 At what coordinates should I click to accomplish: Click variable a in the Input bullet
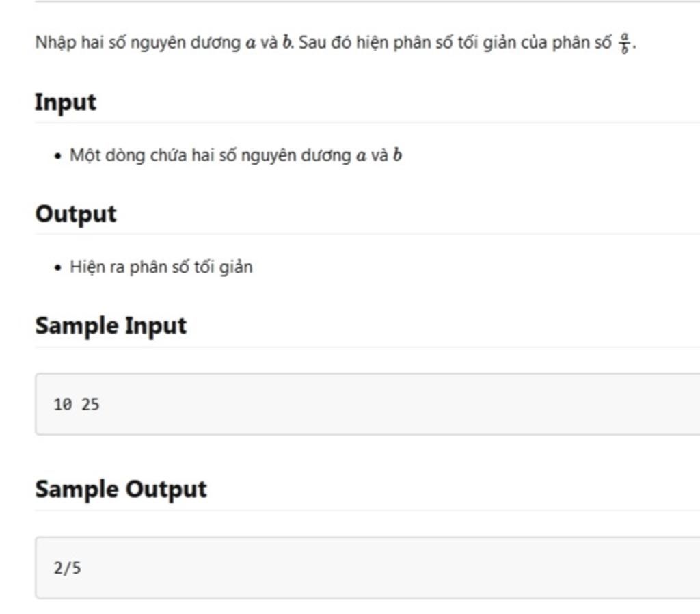(361, 157)
